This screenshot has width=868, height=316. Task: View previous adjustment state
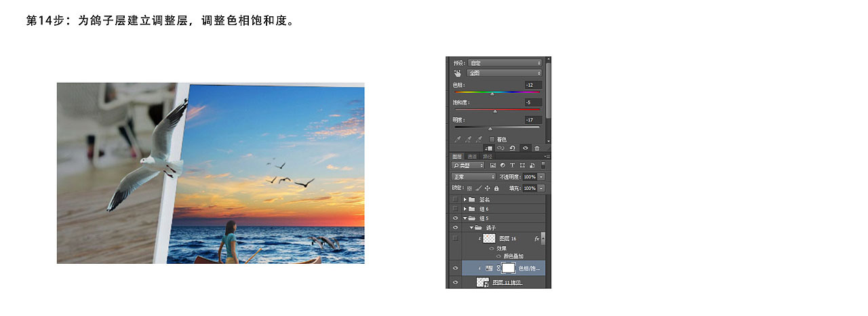[500, 148]
